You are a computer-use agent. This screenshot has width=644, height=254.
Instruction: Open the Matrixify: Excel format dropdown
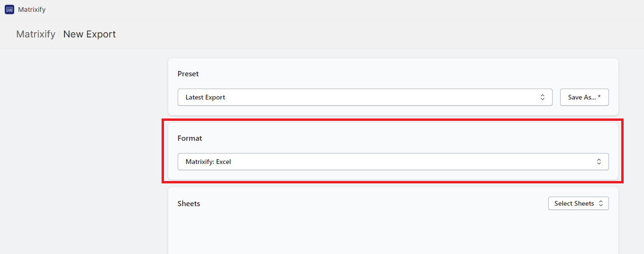(393, 162)
